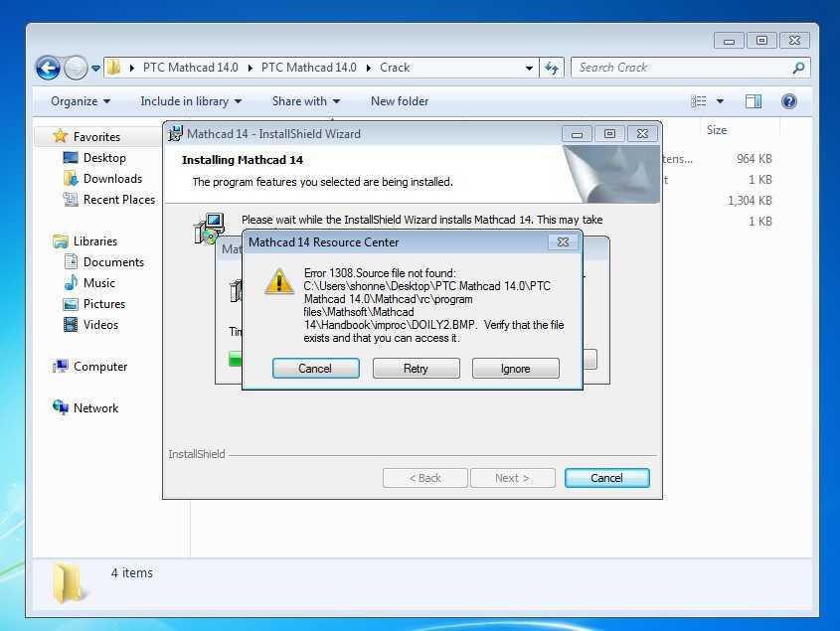Toggle the preview pane icon
This screenshot has height=631, width=840.
[x=754, y=101]
